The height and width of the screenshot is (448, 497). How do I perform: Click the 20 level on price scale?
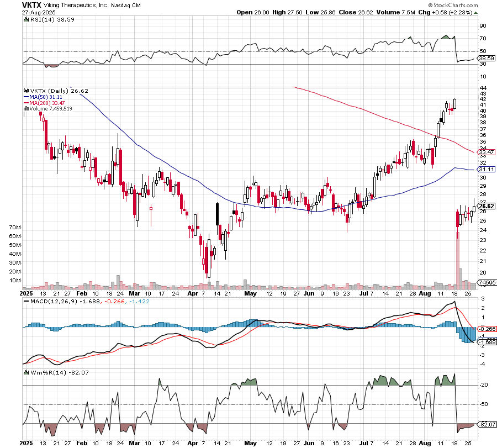[483, 273]
